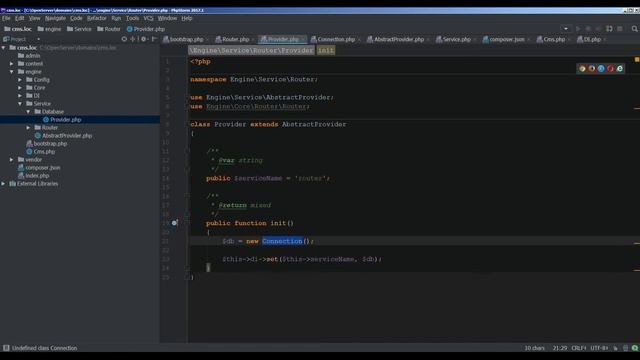This screenshot has height=360, width=640.
Task: Open the Tools menu
Action: pos(132,18)
